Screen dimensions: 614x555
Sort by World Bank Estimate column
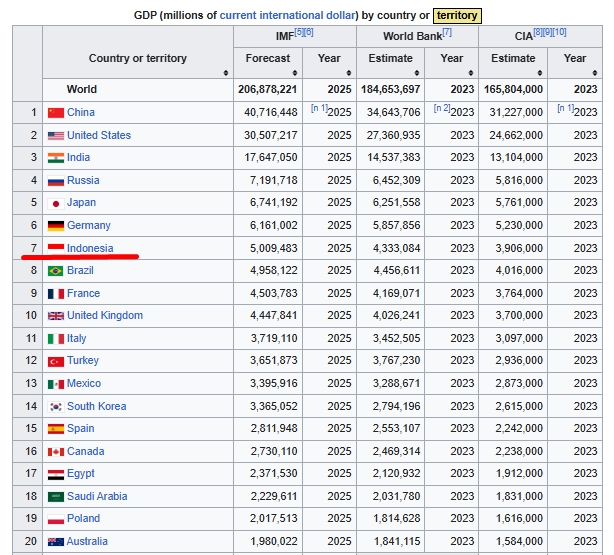(417, 73)
